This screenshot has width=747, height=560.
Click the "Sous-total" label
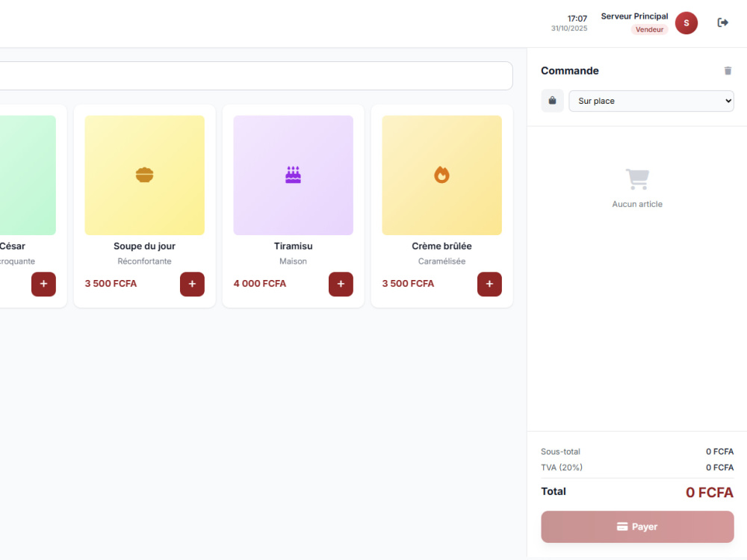point(560,452)
